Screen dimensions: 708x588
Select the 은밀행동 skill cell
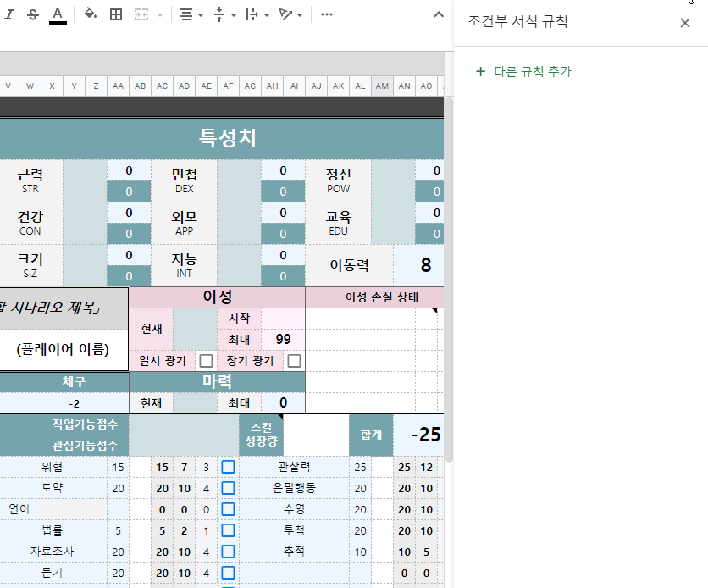tap(294, 488)
